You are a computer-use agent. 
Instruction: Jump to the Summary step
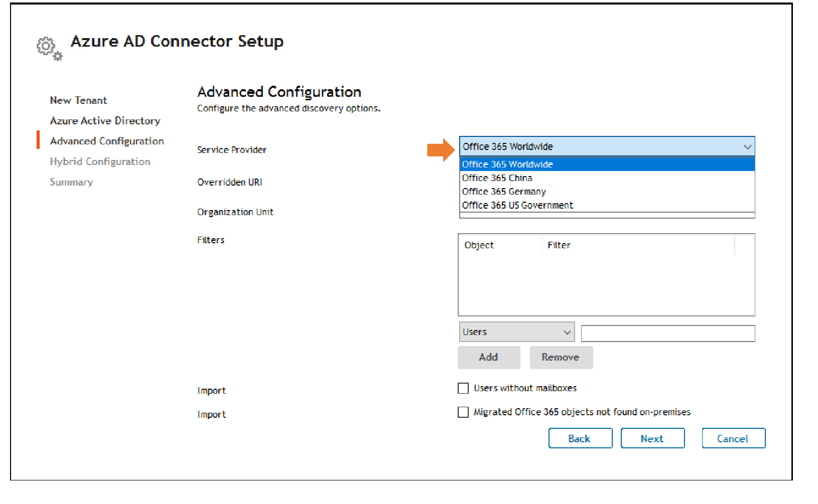(x=71, y=182)
